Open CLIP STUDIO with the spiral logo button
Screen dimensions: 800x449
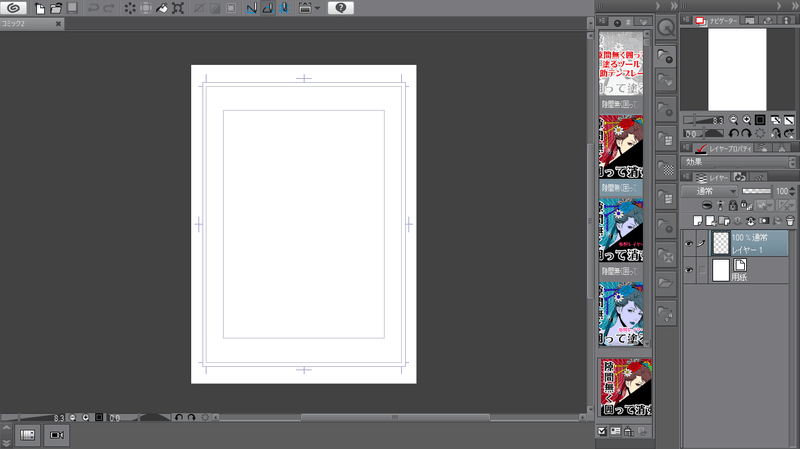point(13,8)
